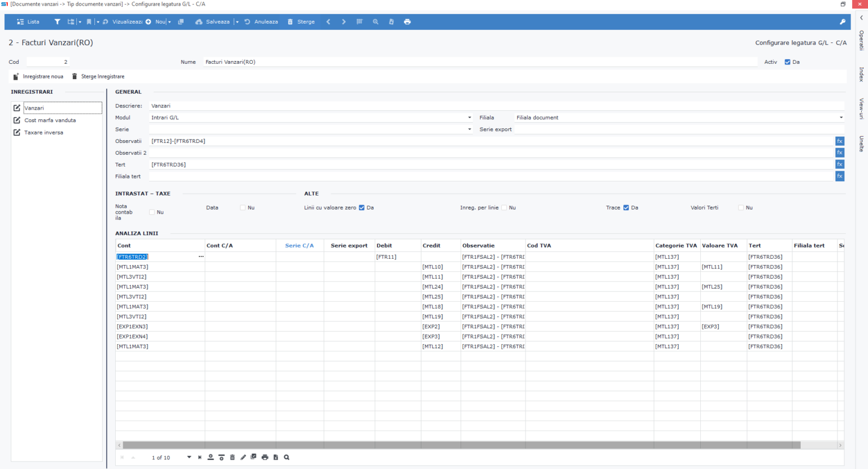Click select-all checkmark icon in grid footer
Viewport: 868px width, 469px height.
[254, 457]
